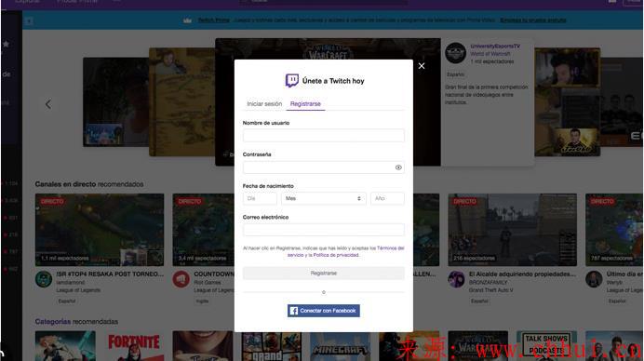The image size is (644, 361).
Task: Click the Día birth date field
Action: [x=260, y=198]
